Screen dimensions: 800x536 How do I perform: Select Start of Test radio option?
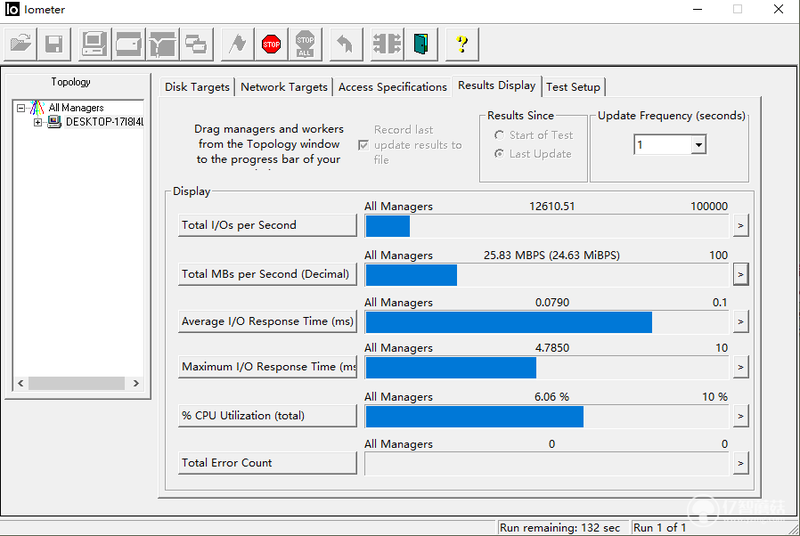coord(499,135)
